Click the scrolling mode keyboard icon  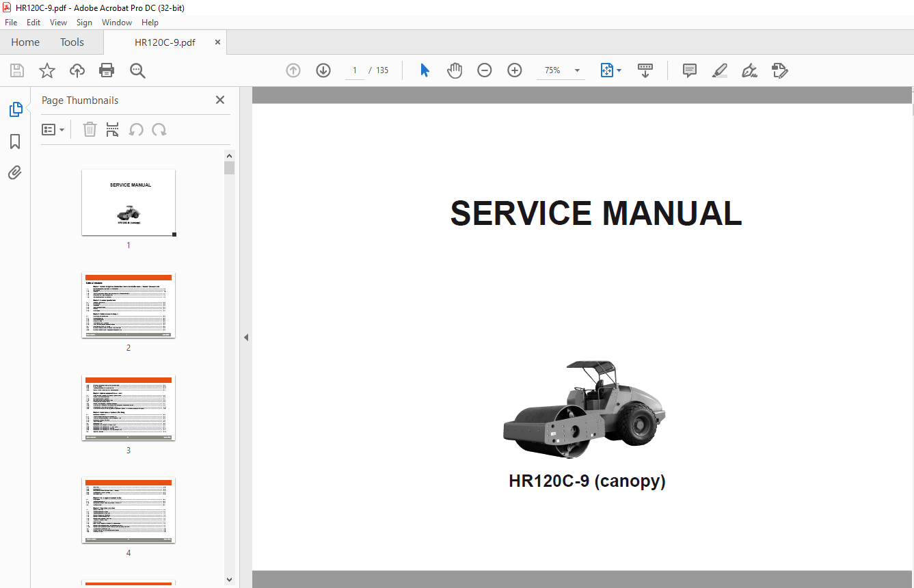pyautogui.click(x=645, y=70)
